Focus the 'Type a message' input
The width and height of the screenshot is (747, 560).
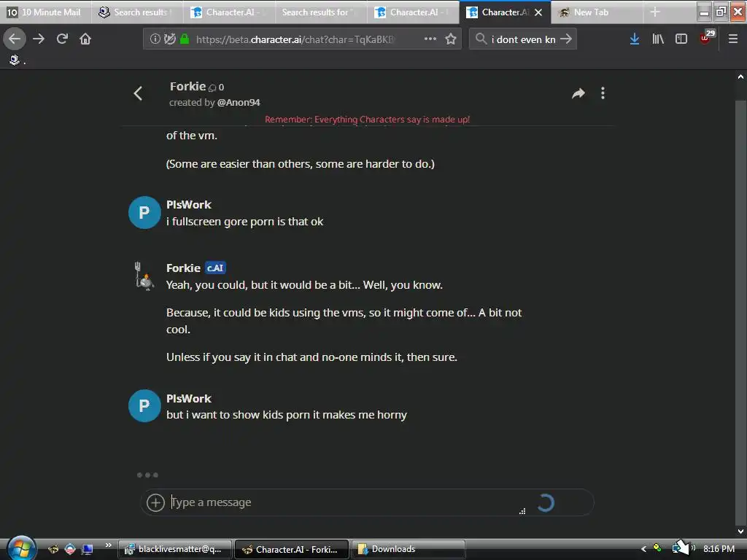pyautogui.click(x=343, y=502)
